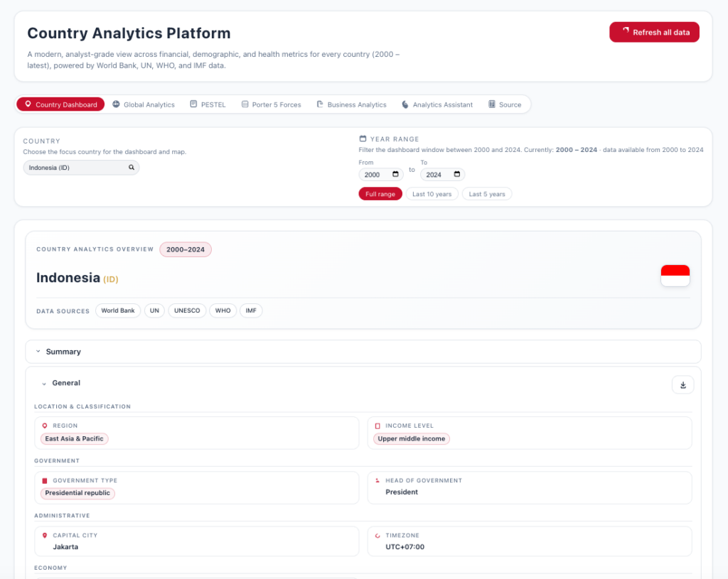Select the Last 5 years filter
This screenshot has height=579, width=728.
click(x=487, y=194)
